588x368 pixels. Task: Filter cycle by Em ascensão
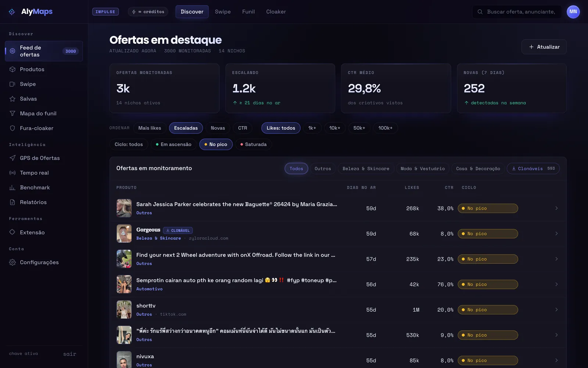tap(173, 144)
